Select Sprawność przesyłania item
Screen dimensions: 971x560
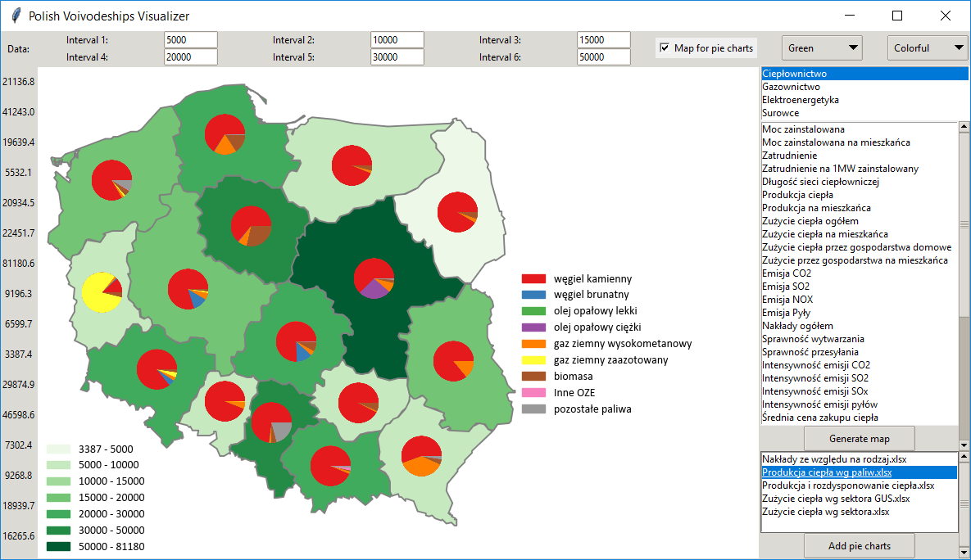tap(860, 351)
